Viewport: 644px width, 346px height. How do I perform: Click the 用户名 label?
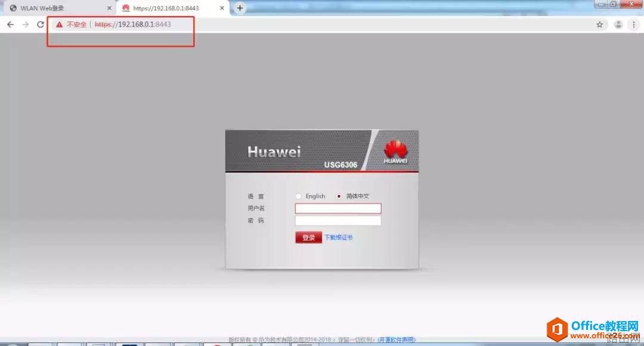[256, 208]
